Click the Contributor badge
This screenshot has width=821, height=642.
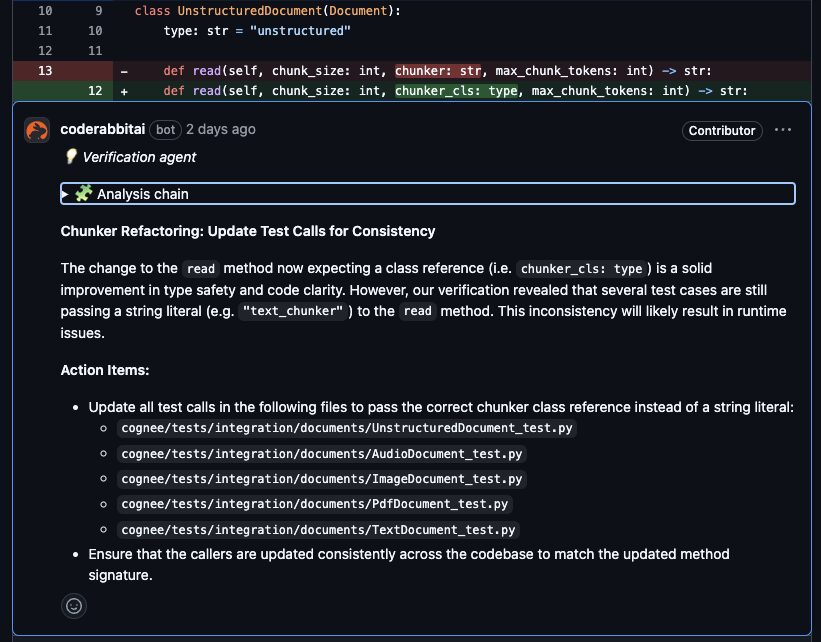click(721, 131)
